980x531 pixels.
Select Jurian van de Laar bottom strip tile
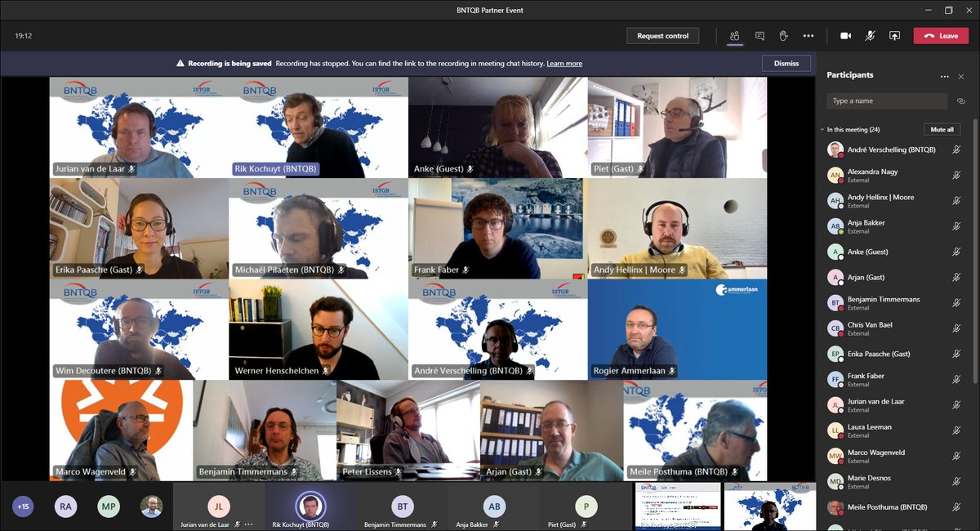219,506
